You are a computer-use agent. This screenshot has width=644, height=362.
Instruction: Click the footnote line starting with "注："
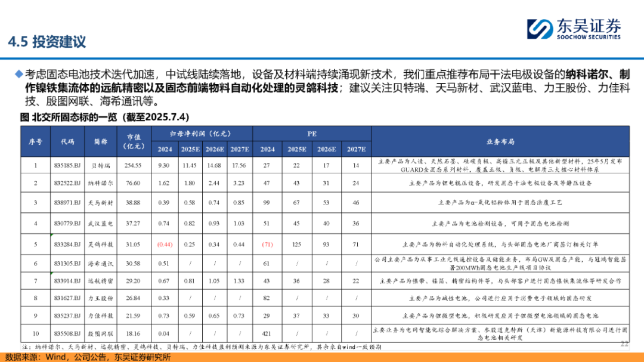click(202, 347)
